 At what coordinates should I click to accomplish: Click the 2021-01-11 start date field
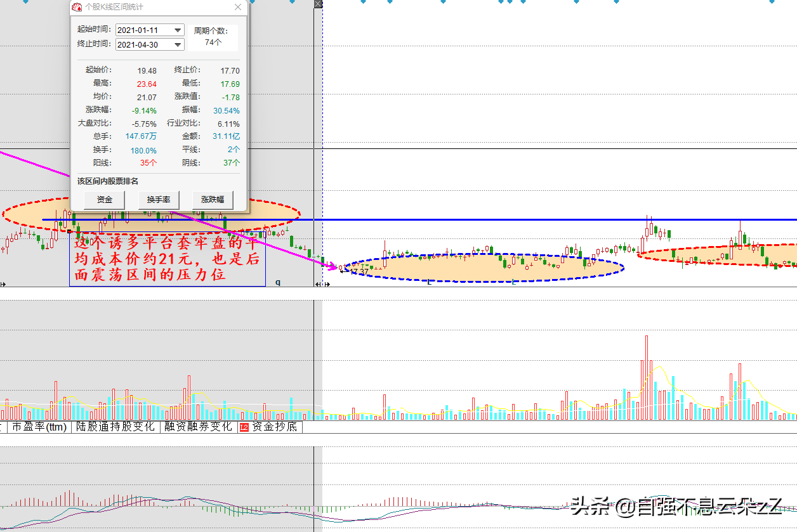(x=143, y=30)
